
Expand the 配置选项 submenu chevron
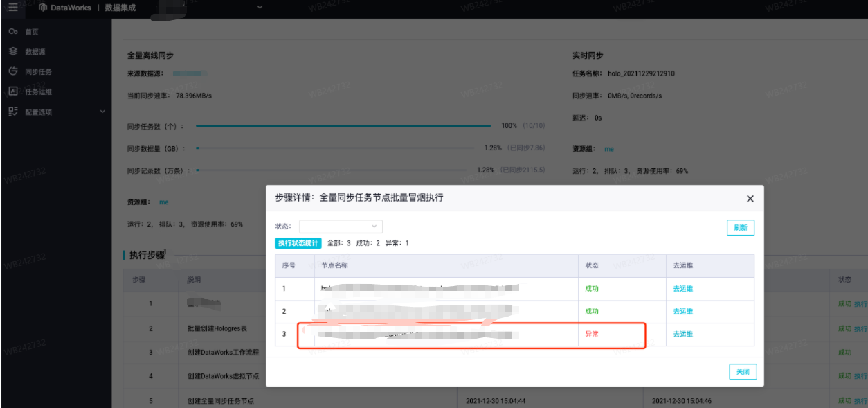pyautogui.click(x=102, y=112)
